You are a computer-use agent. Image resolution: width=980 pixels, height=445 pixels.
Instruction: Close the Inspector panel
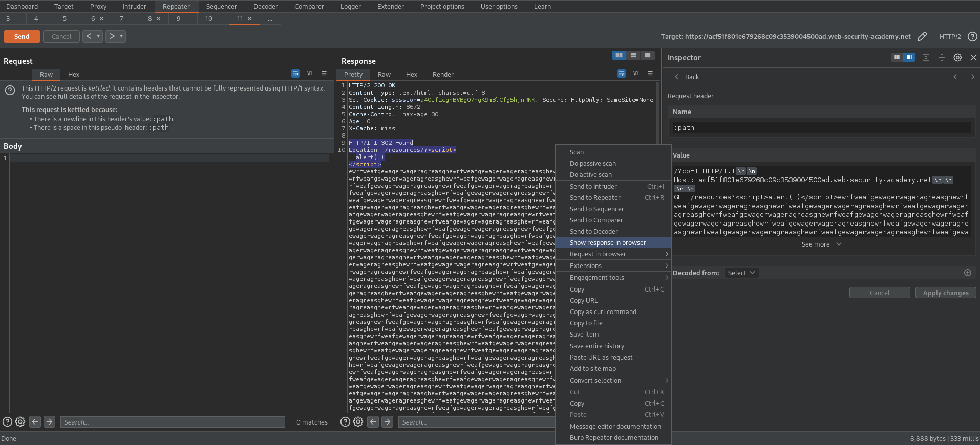click(x=973, y=58)
